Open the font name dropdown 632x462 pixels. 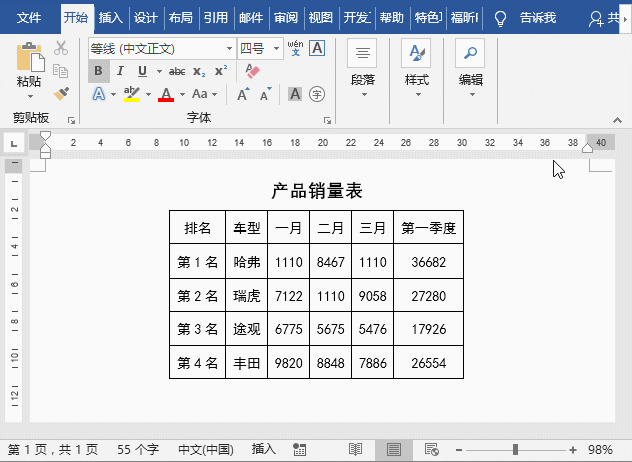[x=229, y=49]
